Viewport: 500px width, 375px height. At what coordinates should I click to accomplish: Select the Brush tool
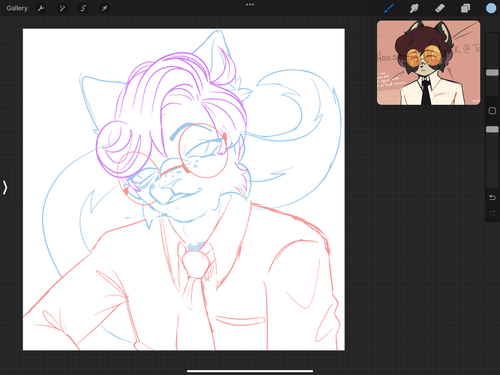click(389, 8)
